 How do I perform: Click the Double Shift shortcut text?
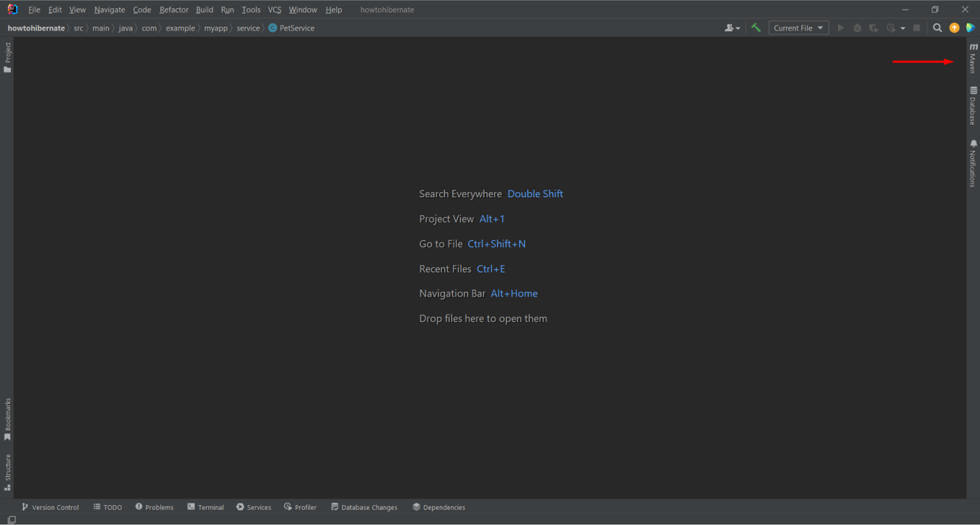pyautogui.click(x=535, y=194)
